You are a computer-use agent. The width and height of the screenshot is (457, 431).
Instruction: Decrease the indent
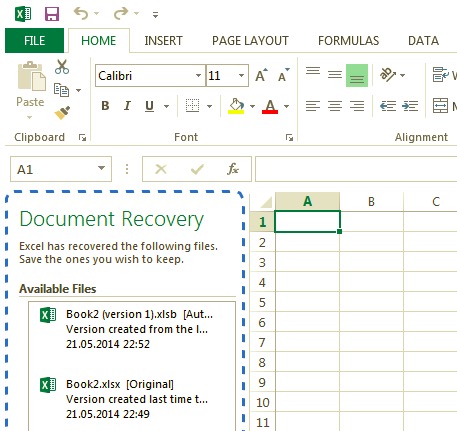[x=388, y=106]
